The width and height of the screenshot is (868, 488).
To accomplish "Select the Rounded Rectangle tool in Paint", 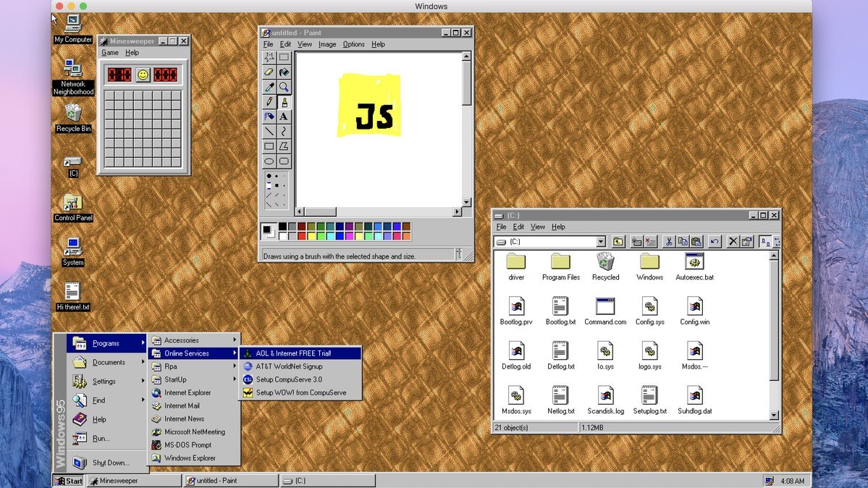I will (x=284, y=161).
